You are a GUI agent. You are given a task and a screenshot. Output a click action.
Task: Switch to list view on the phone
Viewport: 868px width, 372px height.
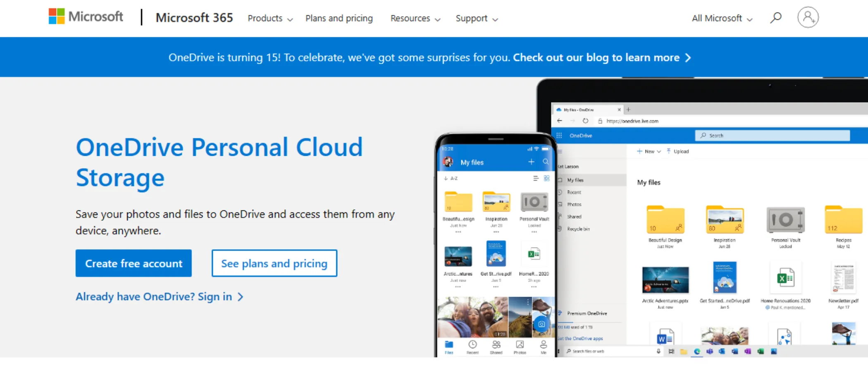tap(536, 178)
